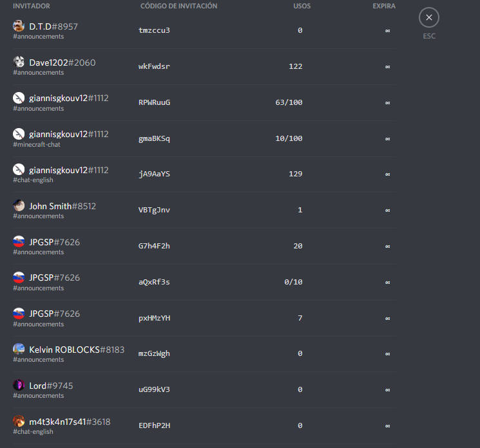Click giannisgkouv12 avatar in minecraft-chat row
Image resolution: width=480 pixels, height=448 pixels.
pyautogui.click(x=19, y=134)
